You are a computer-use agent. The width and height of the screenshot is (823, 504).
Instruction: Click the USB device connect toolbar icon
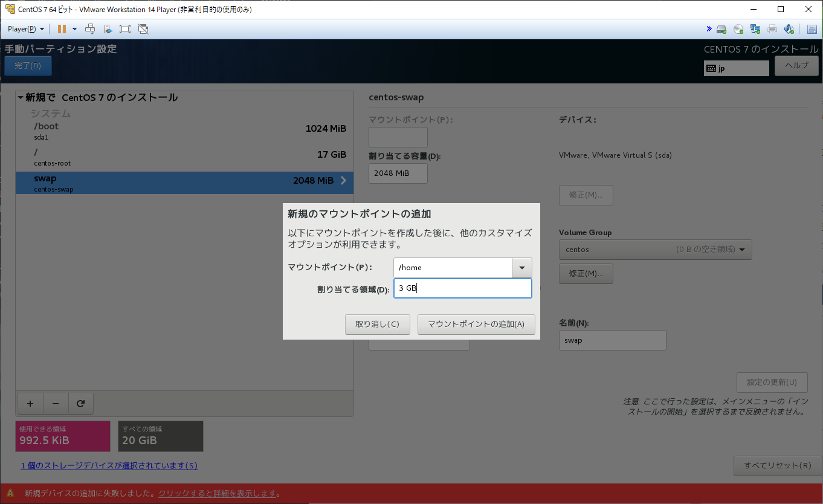click(108, 29)
